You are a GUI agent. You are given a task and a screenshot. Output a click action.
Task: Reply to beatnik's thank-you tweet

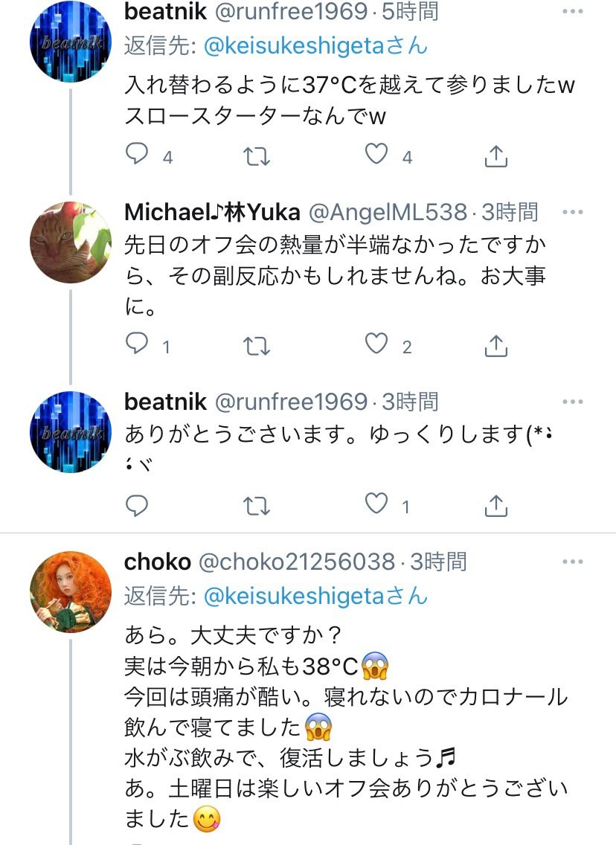click(x=137, y=505)
